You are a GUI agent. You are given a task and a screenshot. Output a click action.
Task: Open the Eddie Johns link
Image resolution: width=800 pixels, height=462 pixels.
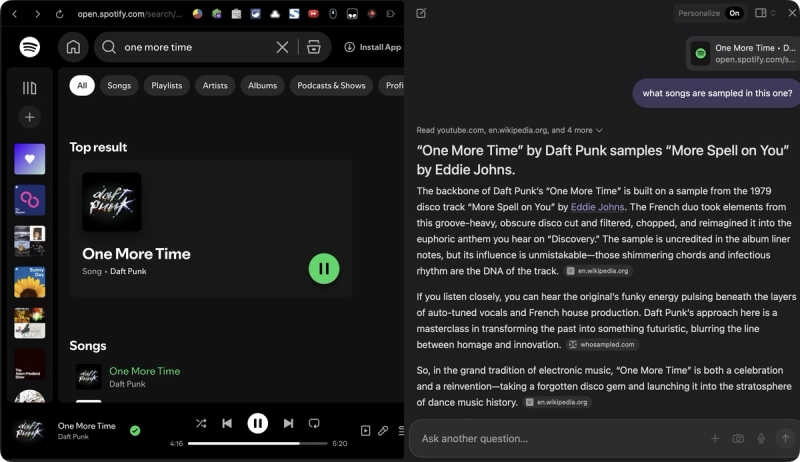point(597,207)
